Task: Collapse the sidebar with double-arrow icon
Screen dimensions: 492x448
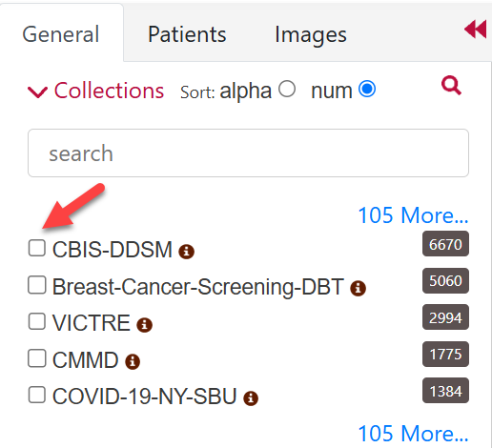Action: 476,30
